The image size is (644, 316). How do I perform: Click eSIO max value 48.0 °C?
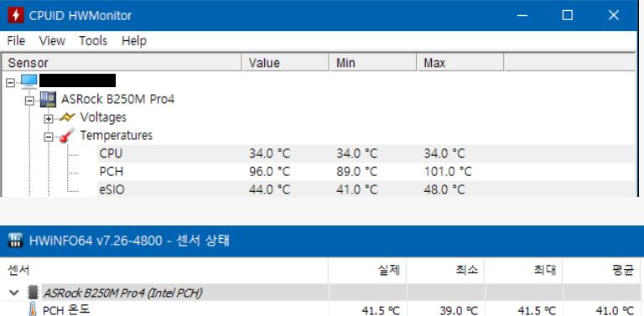point(444,189)
